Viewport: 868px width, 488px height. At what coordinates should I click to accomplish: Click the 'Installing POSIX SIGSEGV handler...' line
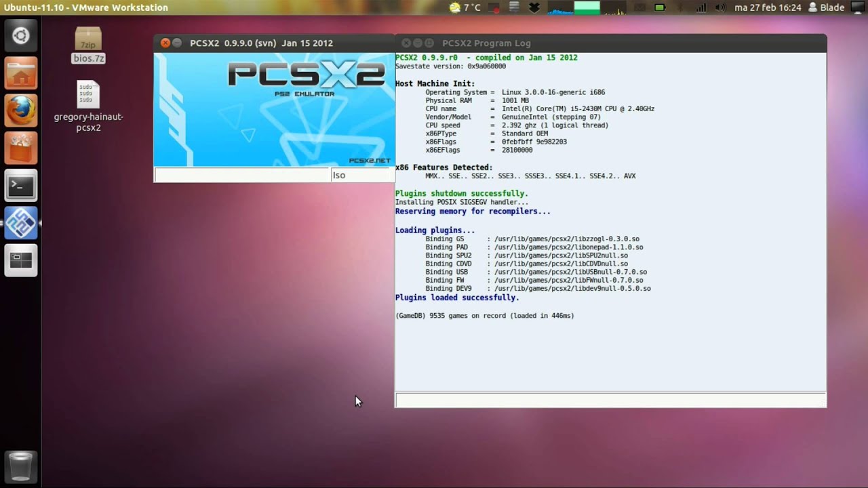462,202
